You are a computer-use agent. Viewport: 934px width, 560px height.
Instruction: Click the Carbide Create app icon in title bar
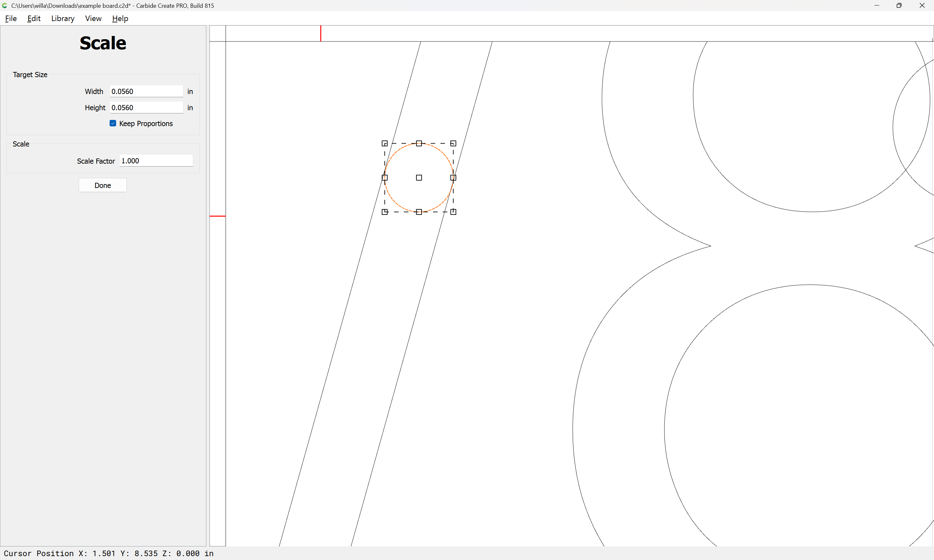click(x=5, y=6)
